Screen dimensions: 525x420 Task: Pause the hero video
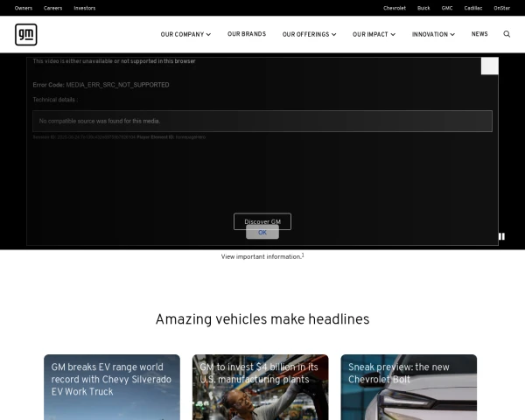(501, 236)
